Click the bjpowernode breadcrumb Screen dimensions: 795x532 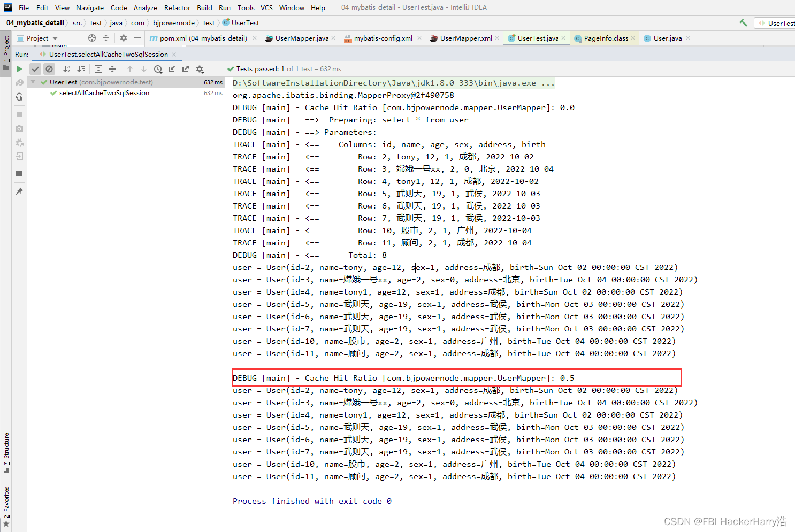point(174,22)
